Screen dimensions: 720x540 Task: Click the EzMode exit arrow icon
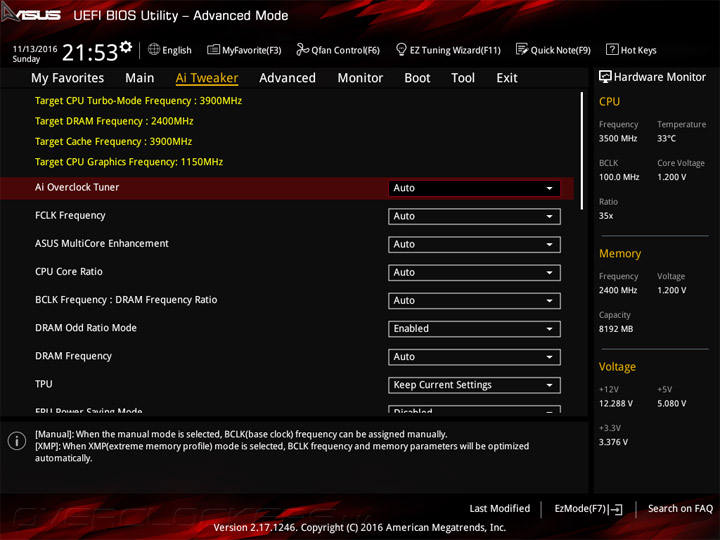(615, 509)
